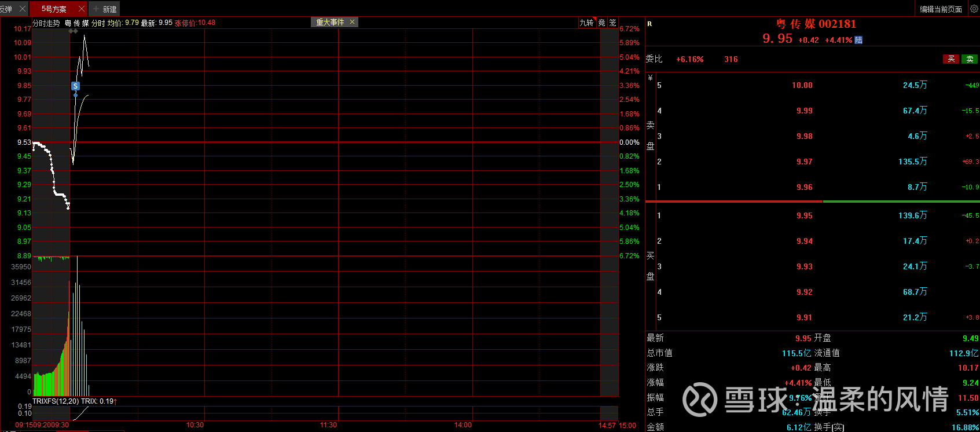Click the 委比 value +6.16%
Viewport: 980px width, 432px height.
pos(690,59)
